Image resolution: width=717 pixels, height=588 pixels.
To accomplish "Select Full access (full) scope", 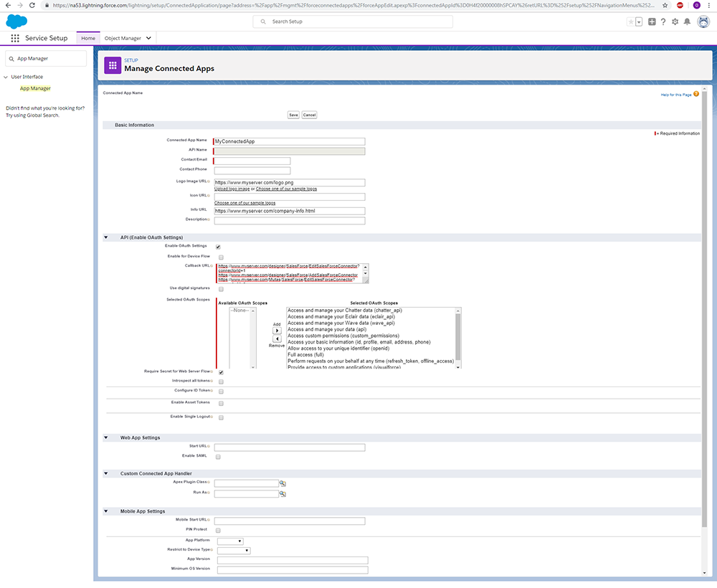I will [x=305, y=355].
